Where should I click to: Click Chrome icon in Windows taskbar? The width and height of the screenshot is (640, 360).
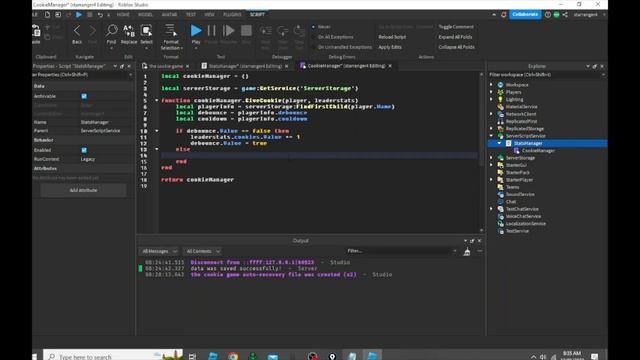point(233,356)
